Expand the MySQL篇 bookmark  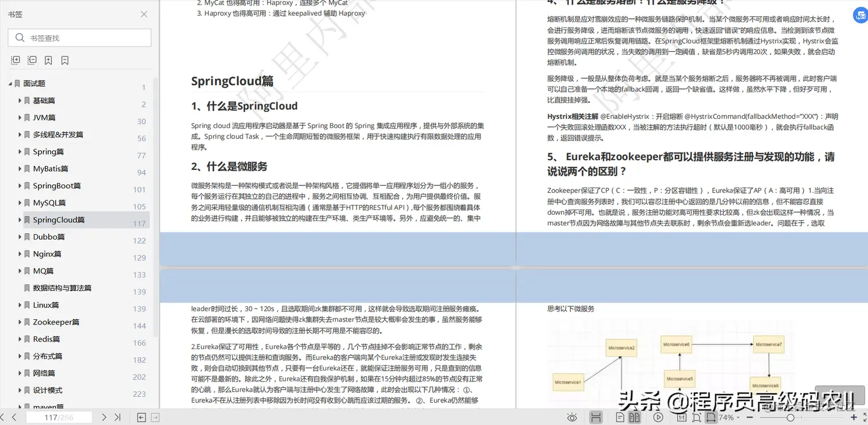click(x=20, y=203)
